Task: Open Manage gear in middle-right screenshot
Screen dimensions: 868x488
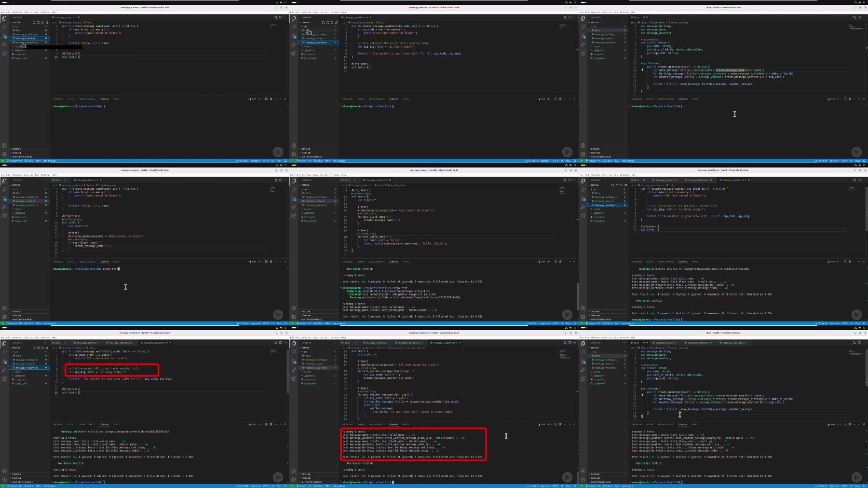Action: [583, 317]
